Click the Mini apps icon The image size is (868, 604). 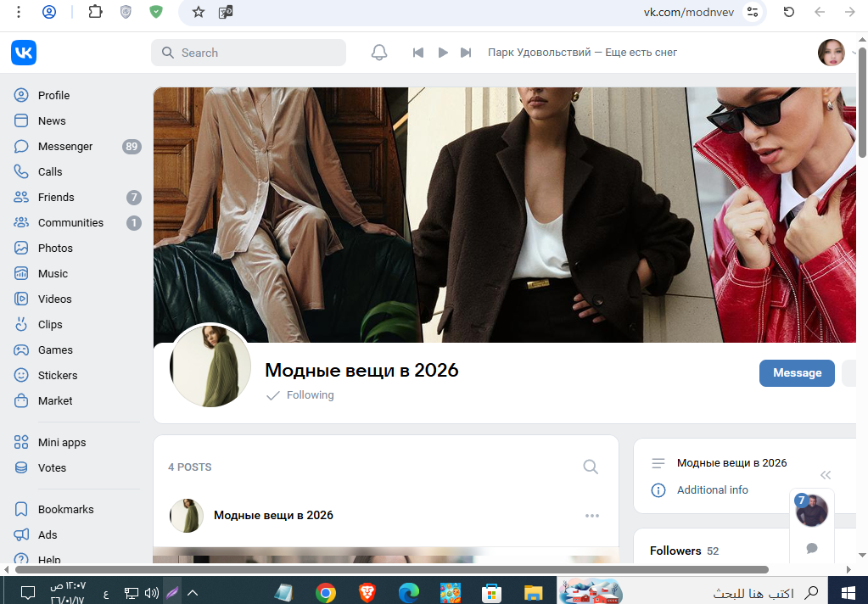click(x=21, y=442)
